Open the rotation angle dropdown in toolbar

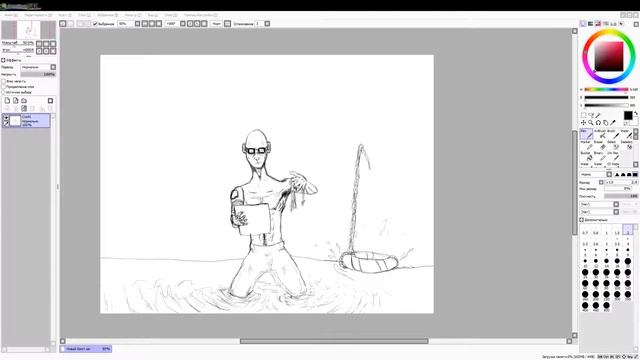(x=183, y=24)
